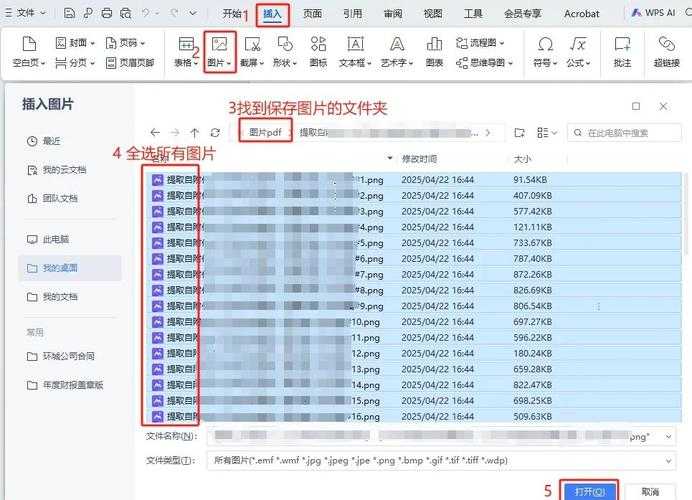
Task: Open the 工具 tab
Action: [473, 14]
